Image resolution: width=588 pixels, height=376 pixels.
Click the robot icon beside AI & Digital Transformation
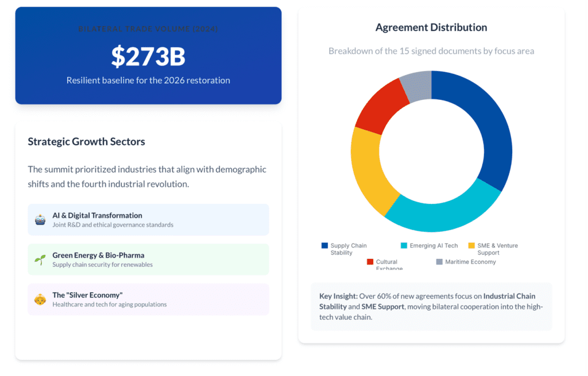40,220
